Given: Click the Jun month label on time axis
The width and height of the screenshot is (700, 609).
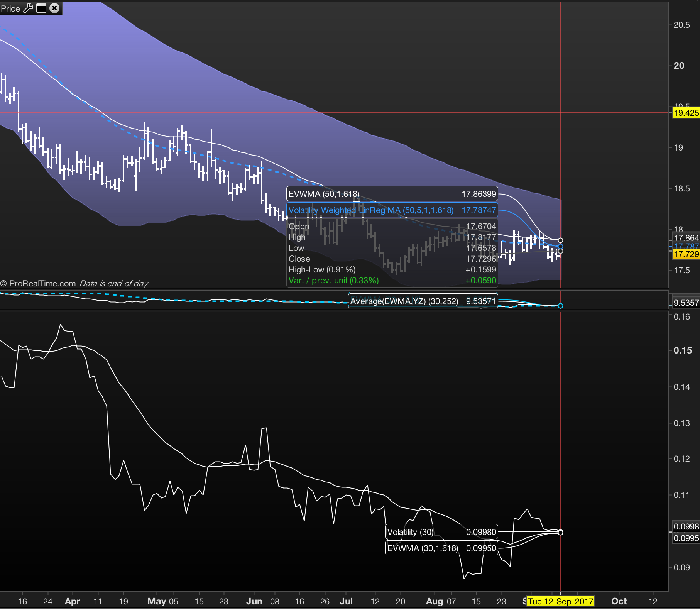Looking at the screenshot, I should tap(254, 601).
